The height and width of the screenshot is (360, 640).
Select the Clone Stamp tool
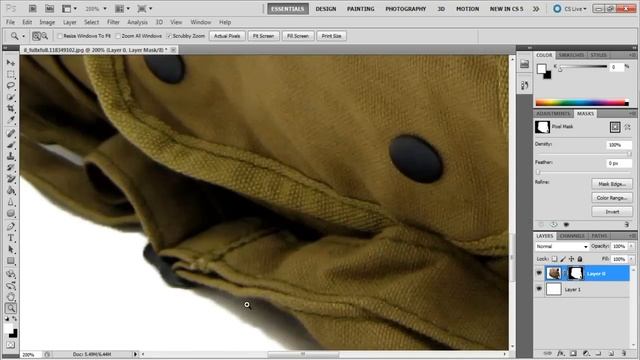11,156
